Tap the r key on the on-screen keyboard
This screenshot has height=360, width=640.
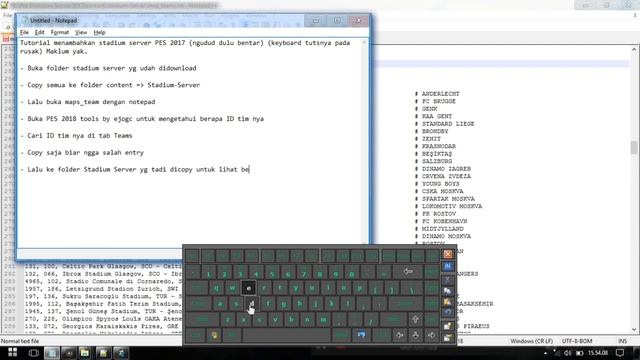tap(264, 288)
